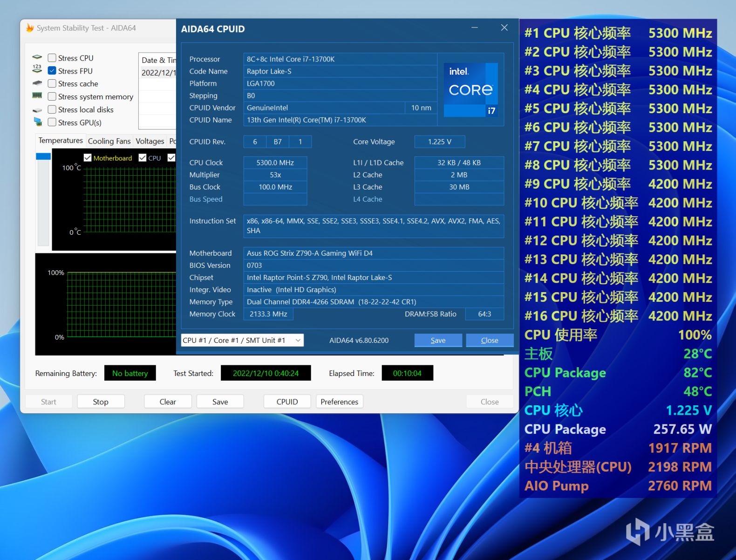
Task: Enable the Stress cache checkbox
Action: (52, 83)
